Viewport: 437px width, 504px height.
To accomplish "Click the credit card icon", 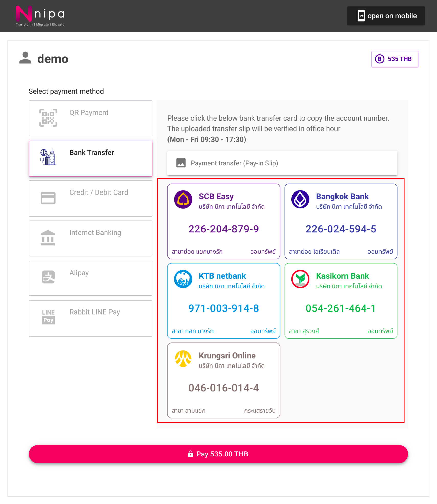I will click(48, 198).
